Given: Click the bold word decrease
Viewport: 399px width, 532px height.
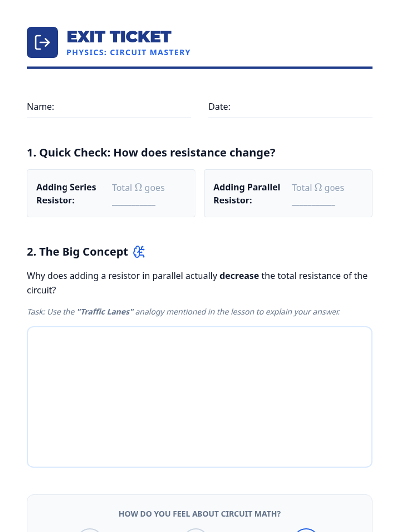Looking at the screenshot, I should tap(239, 276).
